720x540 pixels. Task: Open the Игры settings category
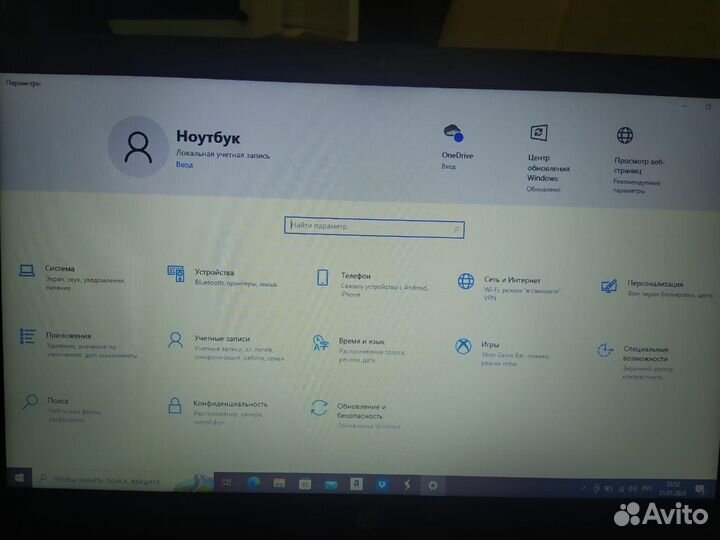[x=502, y=354]
